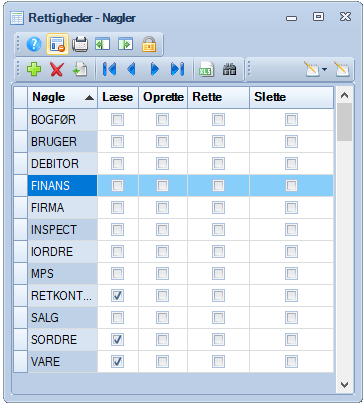This screenshot has width=364, height=404.
Task: Click the row selector beside BOGFØR
Action: [20, 119]
